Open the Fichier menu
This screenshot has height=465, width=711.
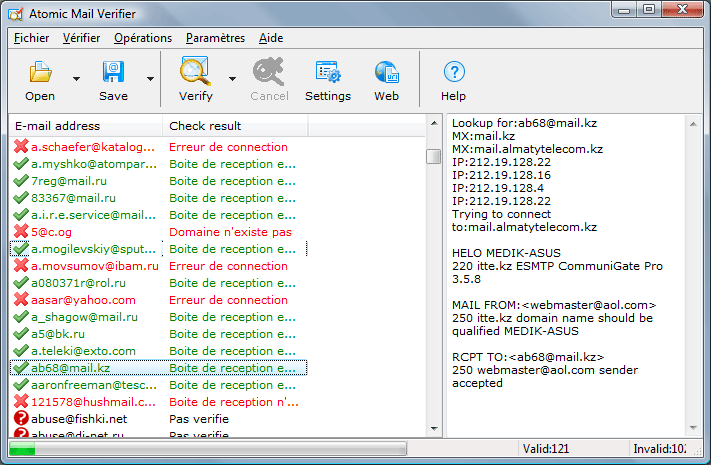pyautogui.click(x=31, y=38)
